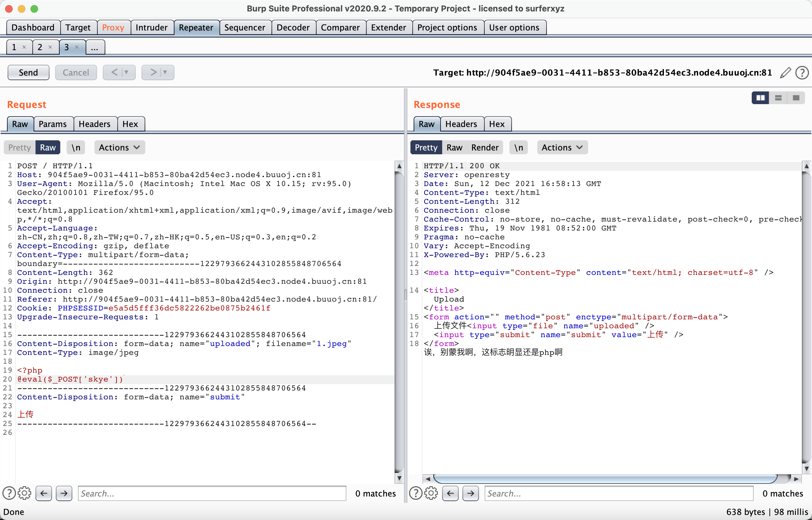Click request search previous-match arrow

(44, 493)
